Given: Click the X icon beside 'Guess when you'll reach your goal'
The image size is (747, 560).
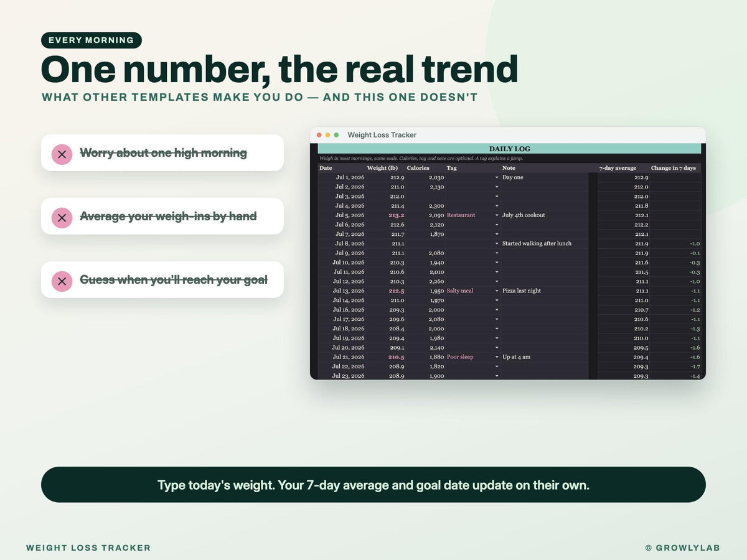Looking at the screenshot, I should click(62, 281).
